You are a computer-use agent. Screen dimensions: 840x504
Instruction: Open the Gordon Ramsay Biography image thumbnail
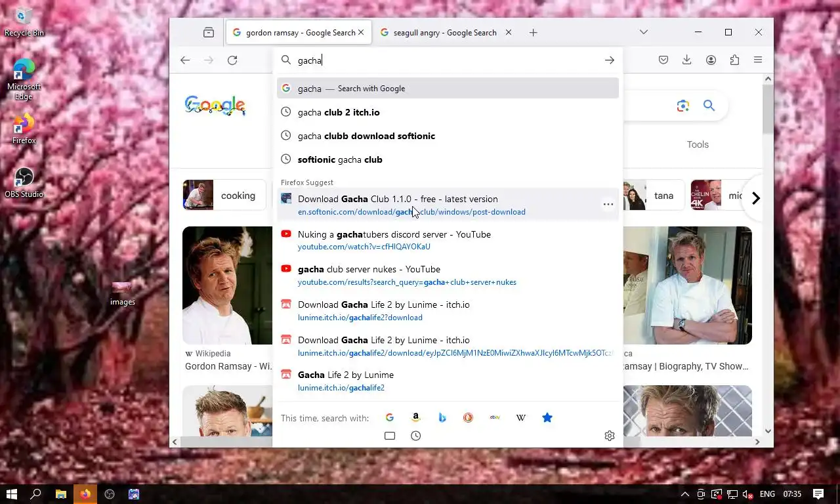tap(687, 285)
